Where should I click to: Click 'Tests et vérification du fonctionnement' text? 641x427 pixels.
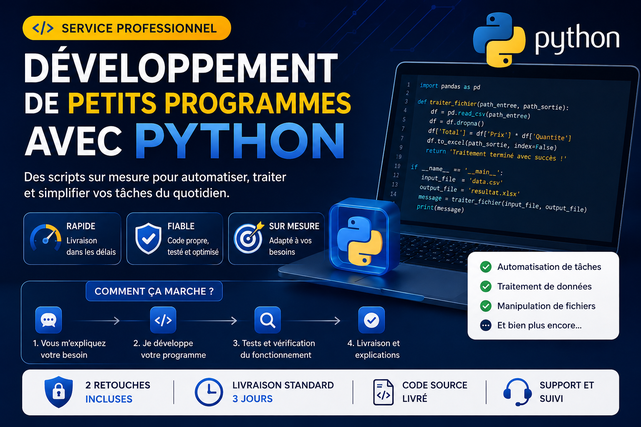[274, 349]
